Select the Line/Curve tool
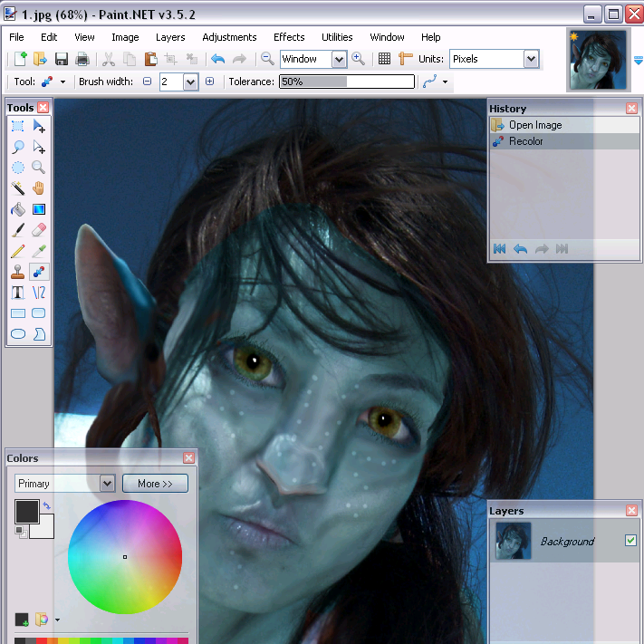The image size is (644, 644). [x=39, y=293]
